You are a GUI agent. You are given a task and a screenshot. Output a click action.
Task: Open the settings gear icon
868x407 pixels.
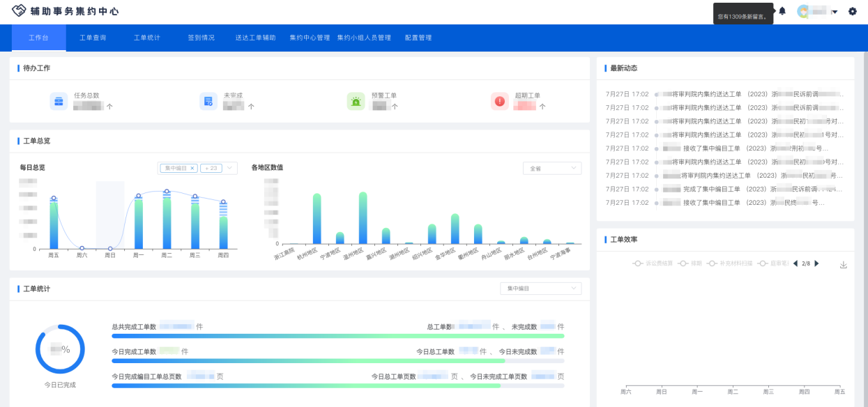tap(852, 11)
